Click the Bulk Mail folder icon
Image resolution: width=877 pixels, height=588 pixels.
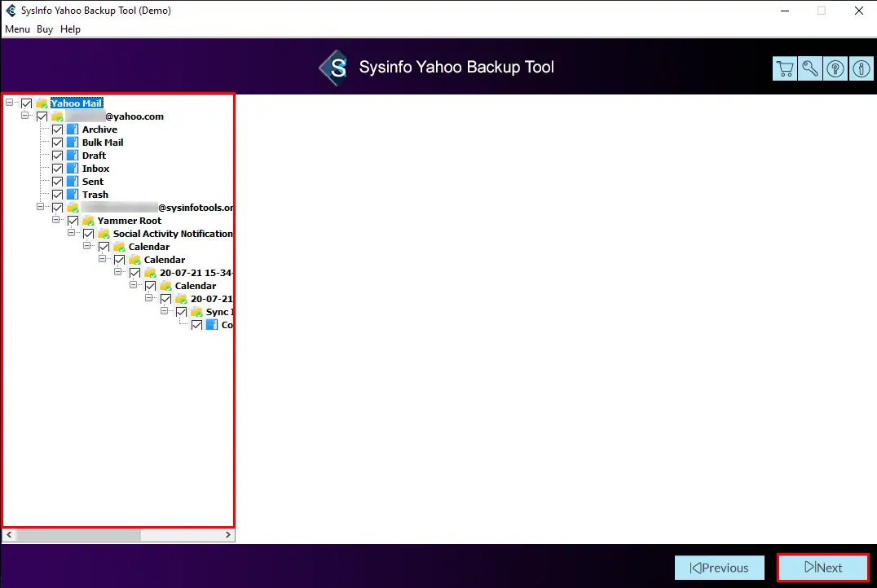(73, 142)
